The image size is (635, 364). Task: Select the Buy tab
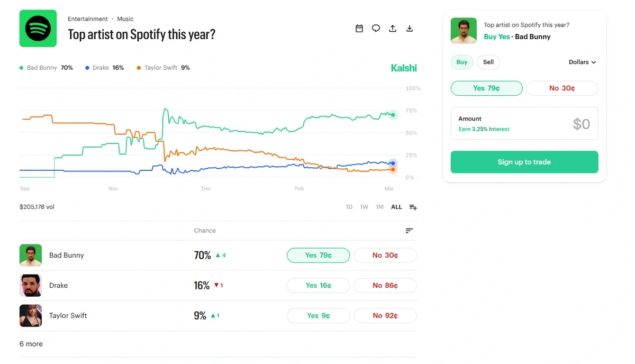[461, 62]
